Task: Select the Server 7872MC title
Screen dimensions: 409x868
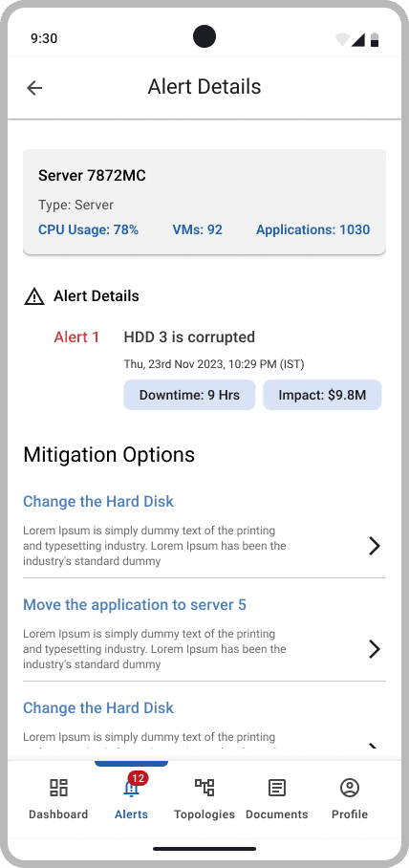Action: 92,176
